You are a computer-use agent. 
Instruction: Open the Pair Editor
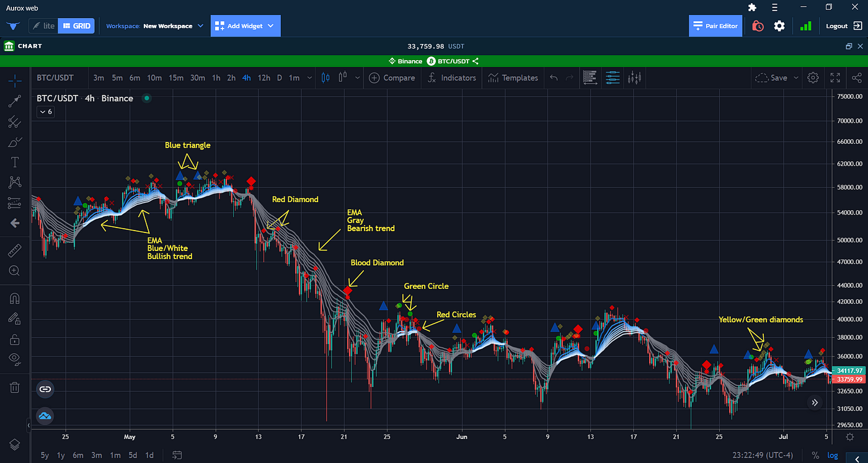(x=715, y=26)
